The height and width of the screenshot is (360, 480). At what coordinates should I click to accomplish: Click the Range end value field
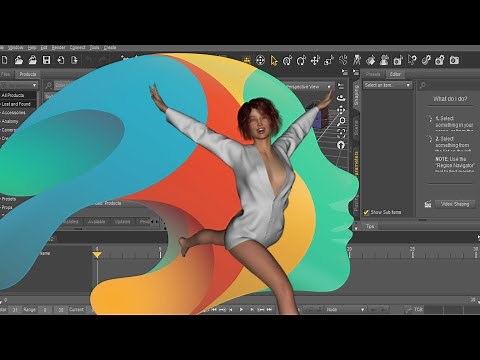point(60,310)
